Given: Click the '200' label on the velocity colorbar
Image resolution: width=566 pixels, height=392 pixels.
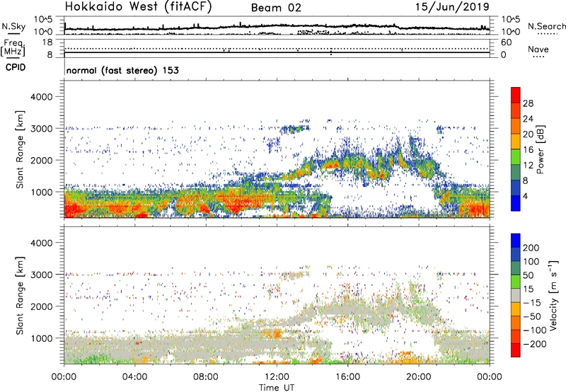Looking at the screenshot, I should (531, 248).
